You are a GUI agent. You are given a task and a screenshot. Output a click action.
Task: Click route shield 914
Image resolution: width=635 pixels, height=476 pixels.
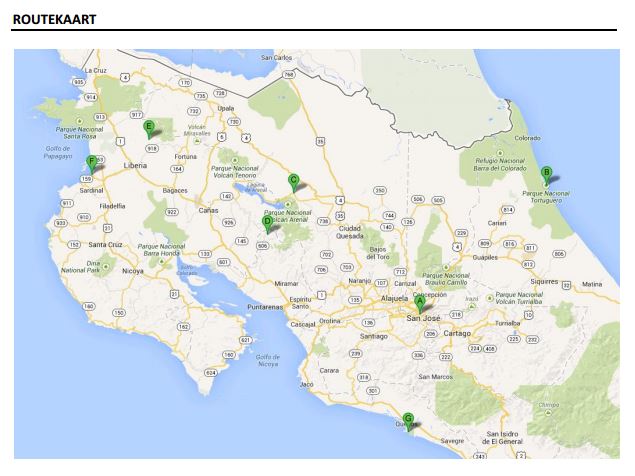91,97
